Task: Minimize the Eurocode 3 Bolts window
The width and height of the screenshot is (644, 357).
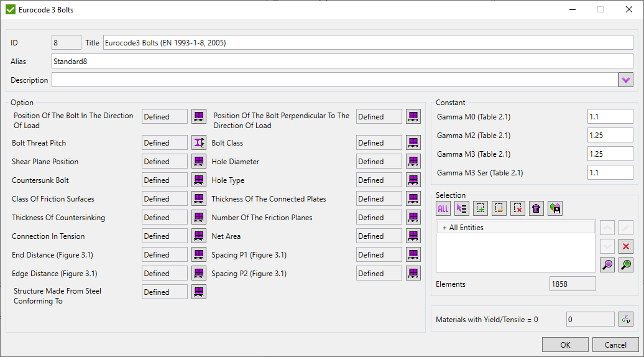Action: point(573,9)
